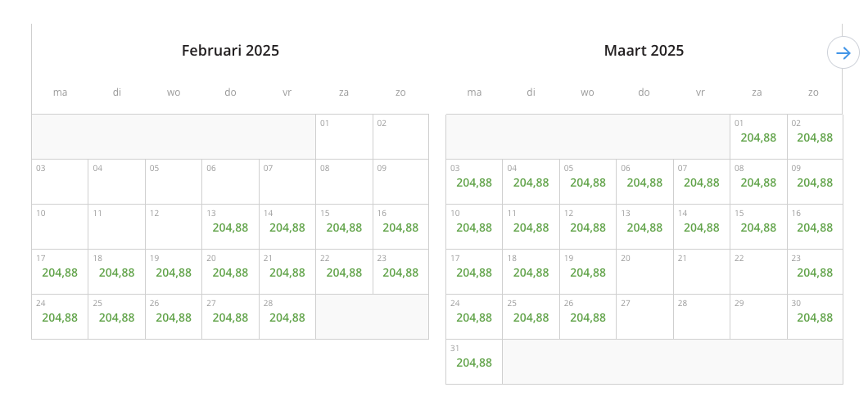
Task: Pick 15 March date cell
Action: tap(758, 227)
